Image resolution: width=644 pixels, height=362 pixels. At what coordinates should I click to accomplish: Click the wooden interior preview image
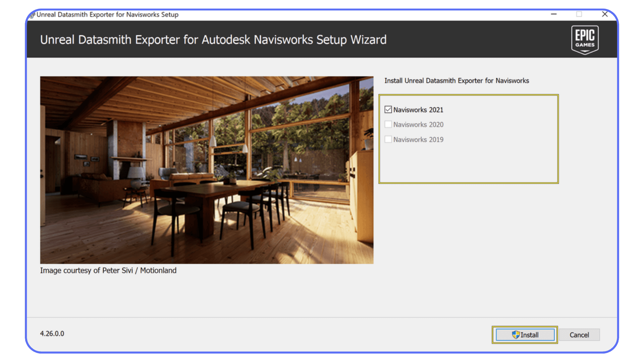pyautogui.click(x=207, y=170)
